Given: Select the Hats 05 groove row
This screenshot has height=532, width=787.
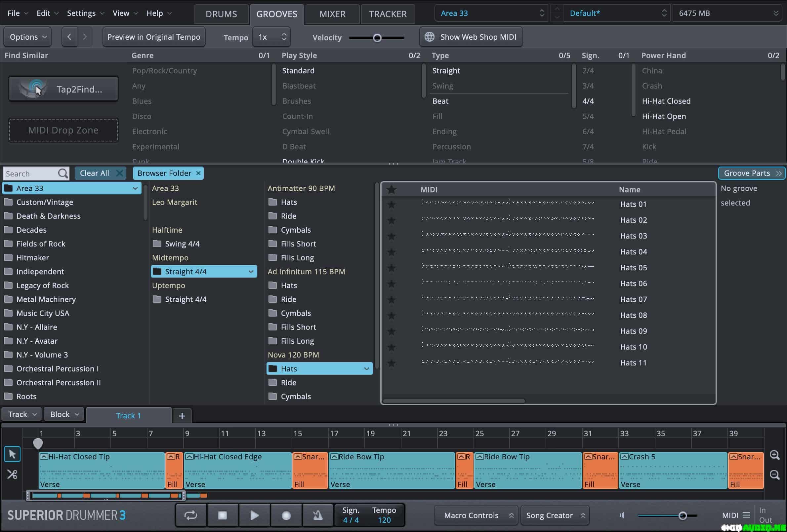Looking at the screenshot, I should click(548, 268).
